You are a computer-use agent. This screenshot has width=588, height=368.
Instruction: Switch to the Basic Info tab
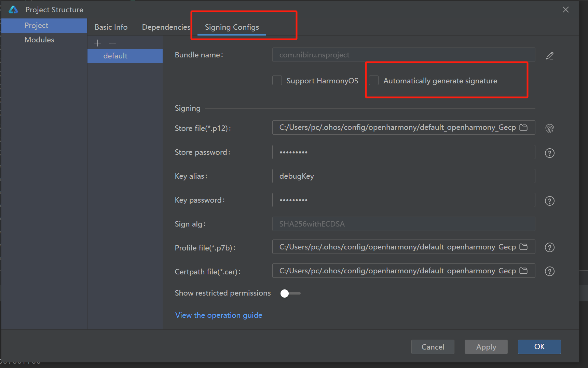coord(111,27)
